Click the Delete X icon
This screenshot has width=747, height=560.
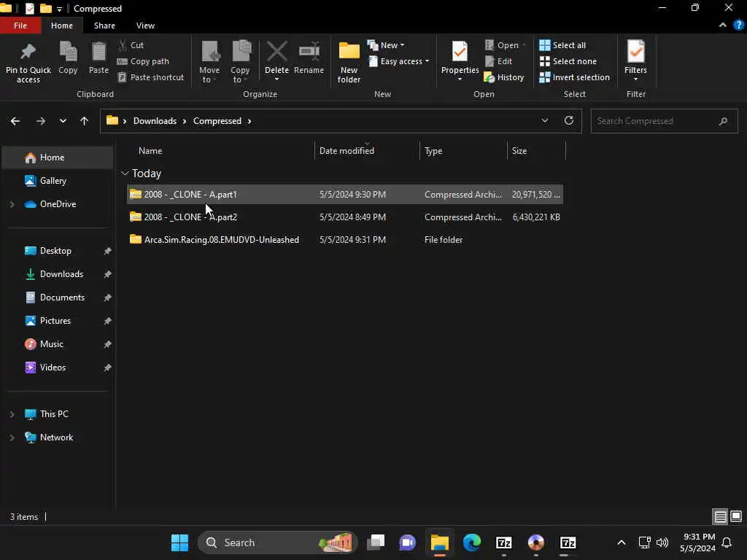tap(276, 52)
